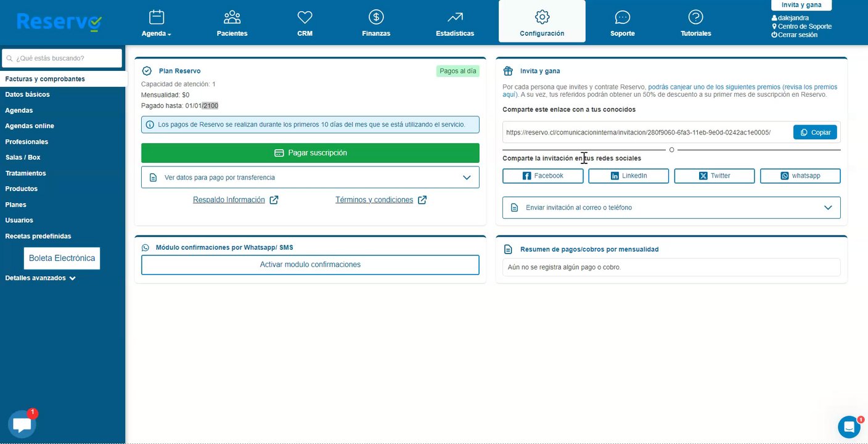
Task: Open Finanzas dollar icon
Action: [376, 17]
